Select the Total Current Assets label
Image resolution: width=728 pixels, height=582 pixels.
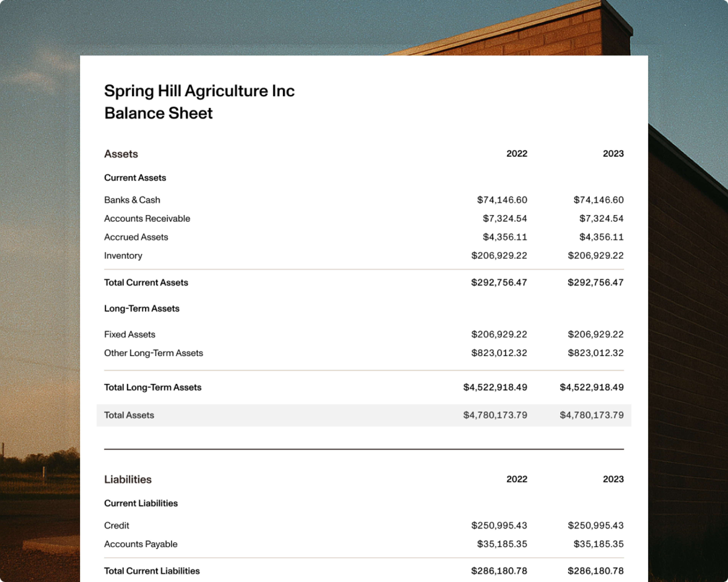coord(146,282)
